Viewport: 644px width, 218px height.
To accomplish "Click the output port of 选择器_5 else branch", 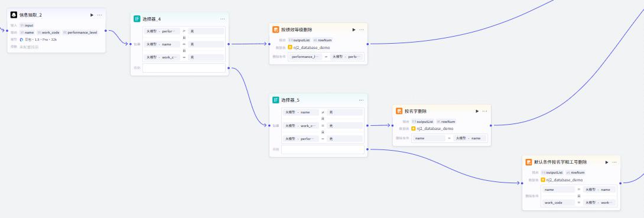I will (x=367, y=149).
